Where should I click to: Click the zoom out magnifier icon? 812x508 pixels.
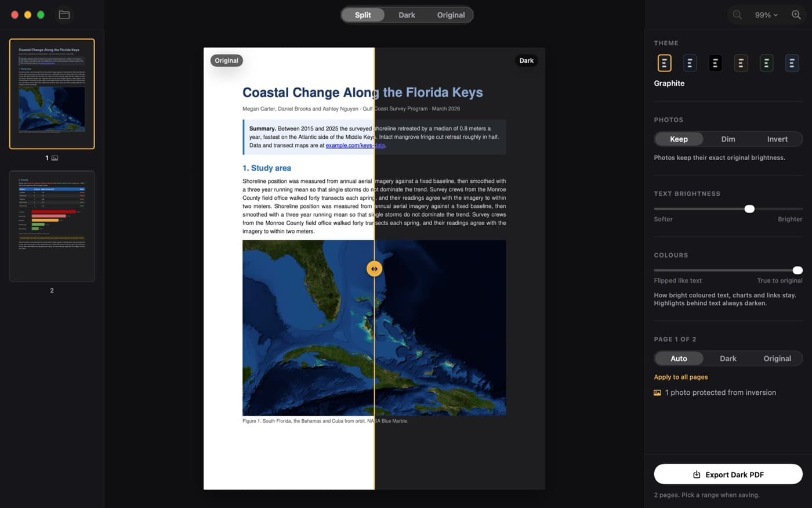737,15
